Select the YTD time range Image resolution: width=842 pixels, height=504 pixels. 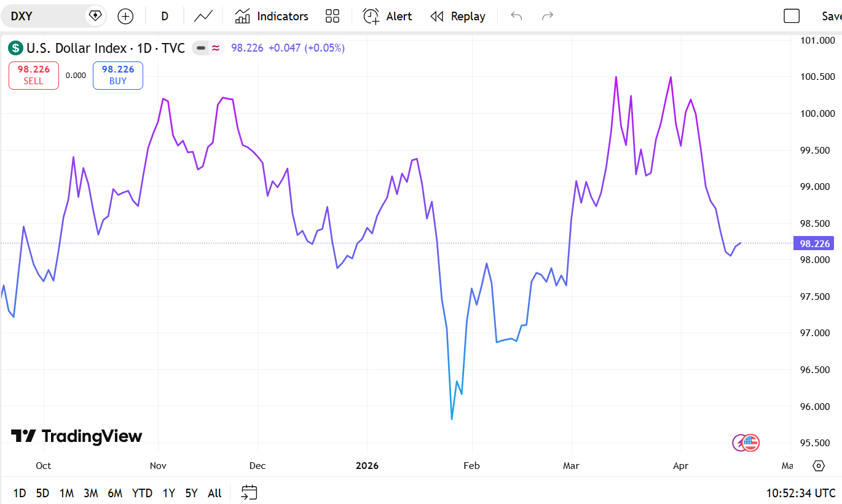(x=142, y=493)
